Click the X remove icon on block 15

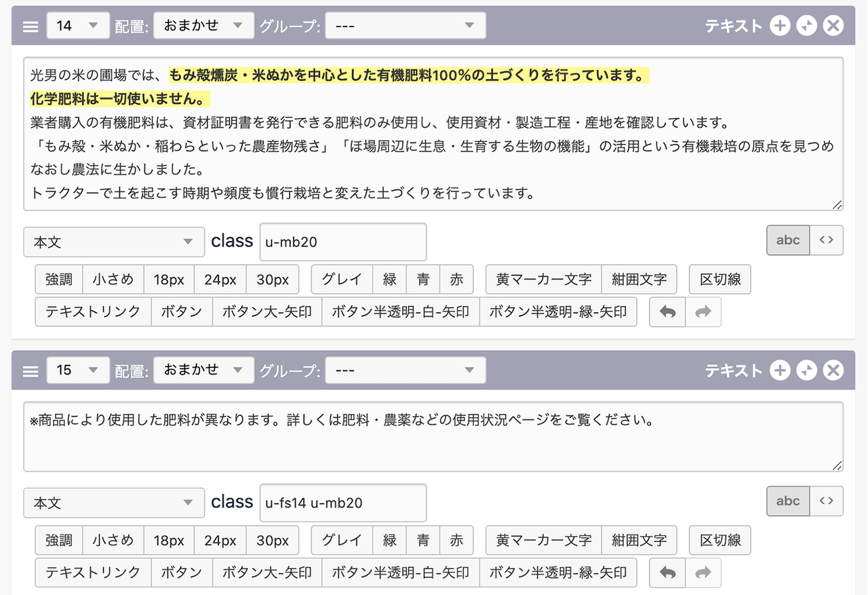[833, 370]
